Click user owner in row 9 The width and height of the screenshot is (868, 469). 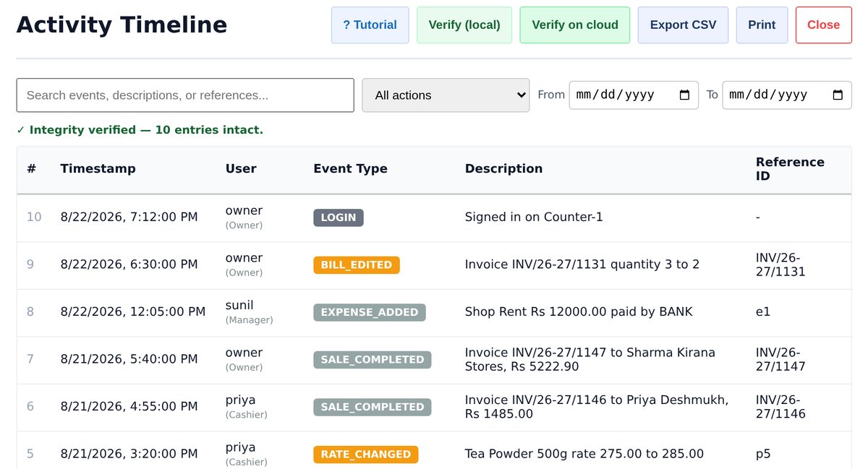(244, 264)
